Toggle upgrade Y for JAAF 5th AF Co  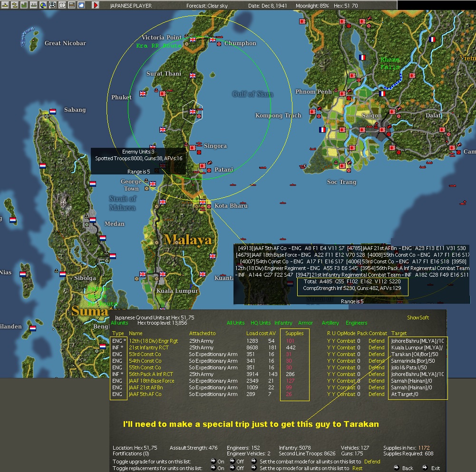[333, 394]
